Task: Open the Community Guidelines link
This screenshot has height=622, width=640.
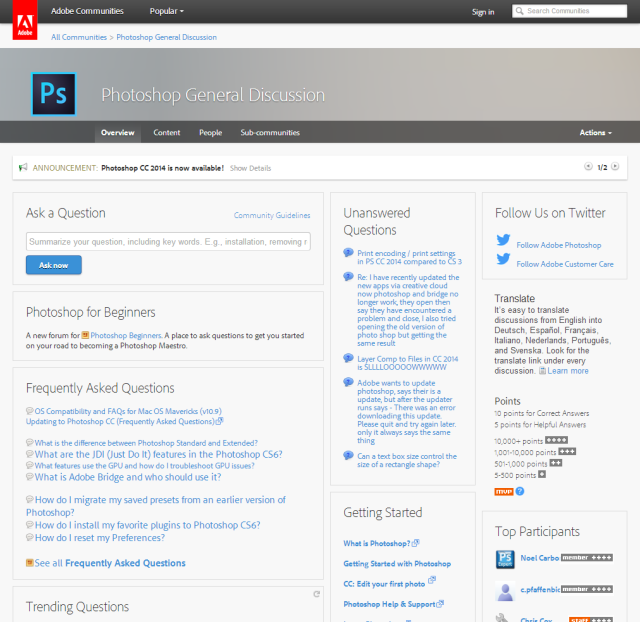Action: tap(272, 215)
